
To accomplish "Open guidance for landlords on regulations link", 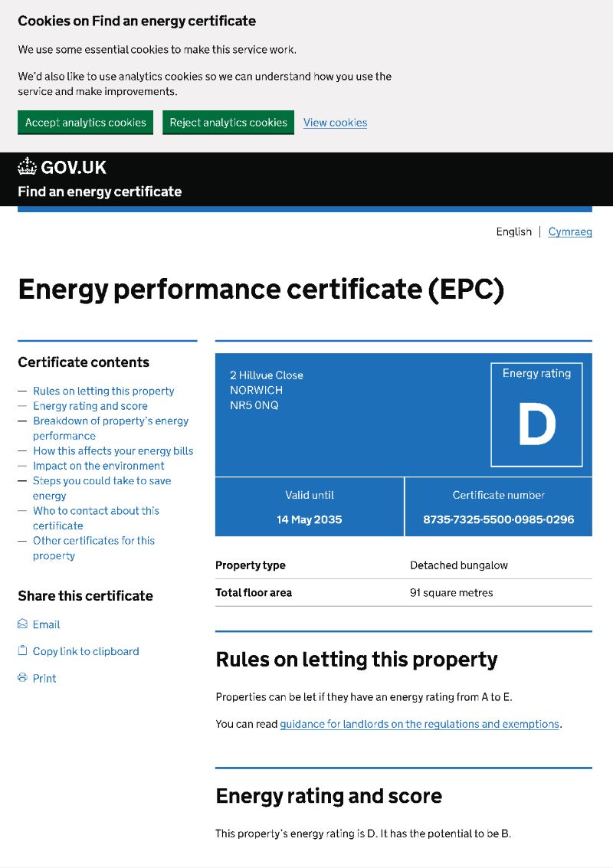I will pos(419,724).
